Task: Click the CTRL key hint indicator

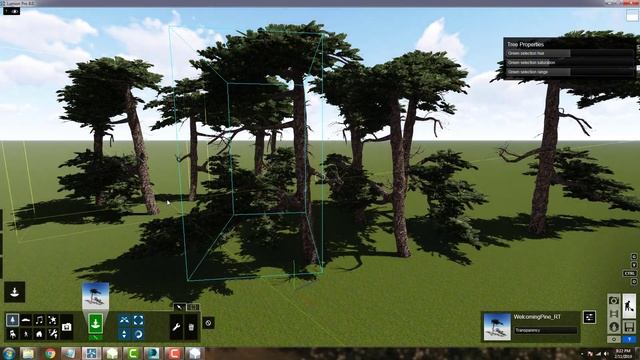Action: pos(629,273)
